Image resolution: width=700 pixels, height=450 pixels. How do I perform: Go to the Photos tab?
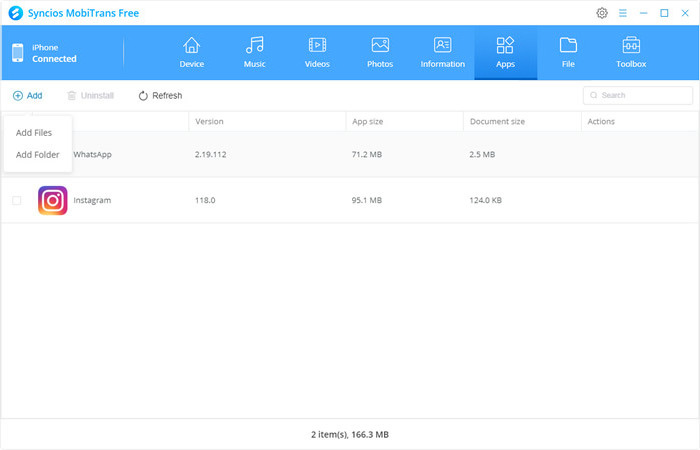coord(380,53)
